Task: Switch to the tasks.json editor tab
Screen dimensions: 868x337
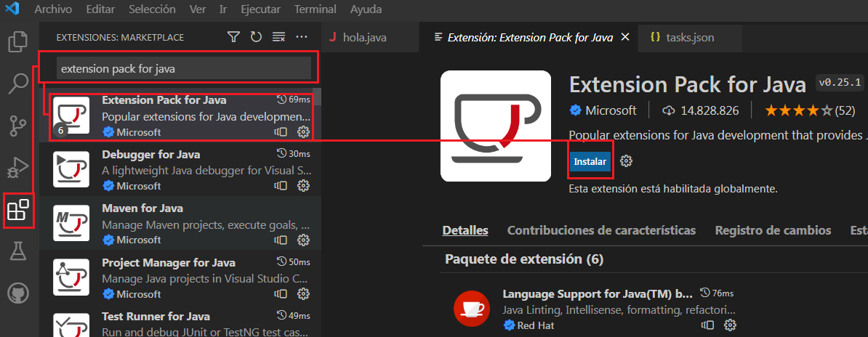Action: 689,38
